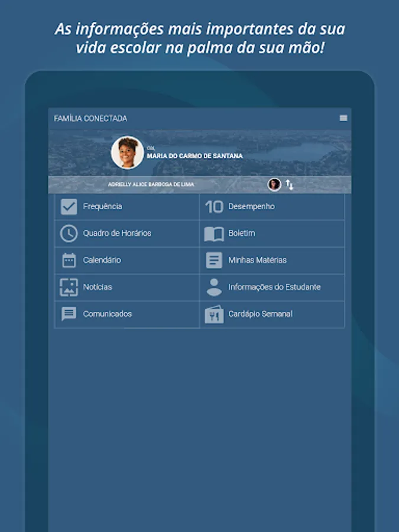Screen dimensions: 399x532
Task: Open the Comunicados label
Action: click(107, 314)
